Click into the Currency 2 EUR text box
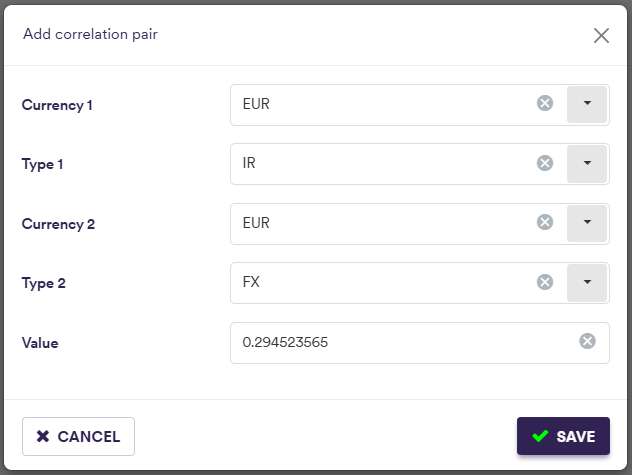 pos(380,223)
